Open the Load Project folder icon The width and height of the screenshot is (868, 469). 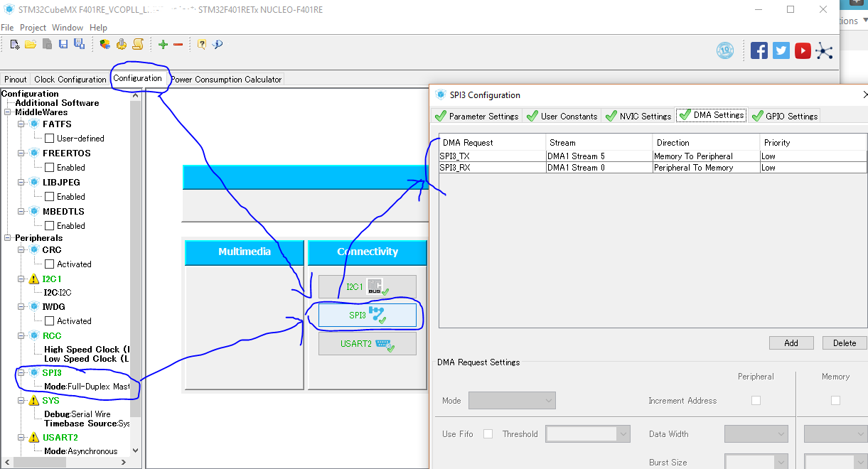[31, 44]
